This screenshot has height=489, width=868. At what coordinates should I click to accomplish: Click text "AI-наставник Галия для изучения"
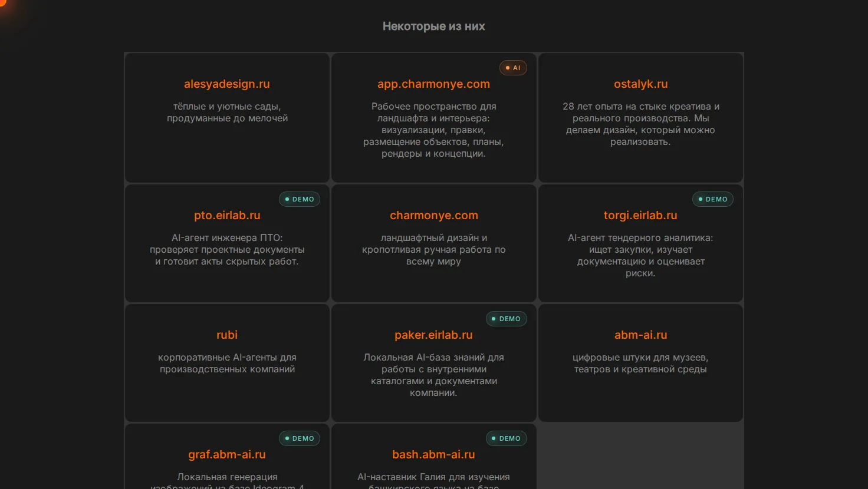click(x=433, y=477)
